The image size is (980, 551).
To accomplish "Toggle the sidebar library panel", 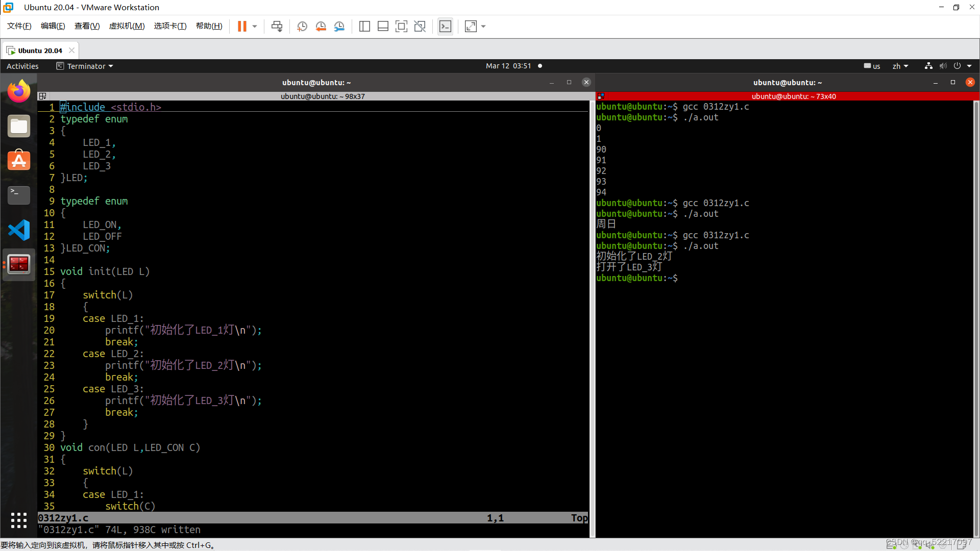I will coord(364,26).
